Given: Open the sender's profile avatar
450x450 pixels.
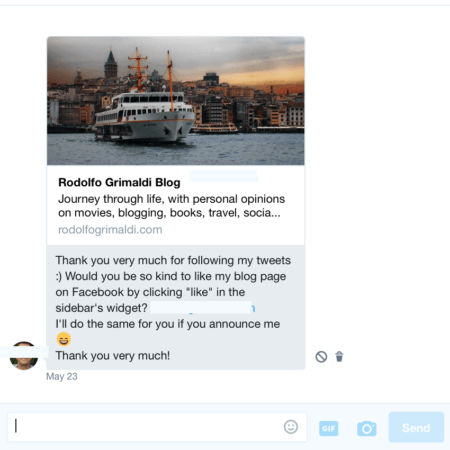Looking at the screenshot, I should 24,356.
